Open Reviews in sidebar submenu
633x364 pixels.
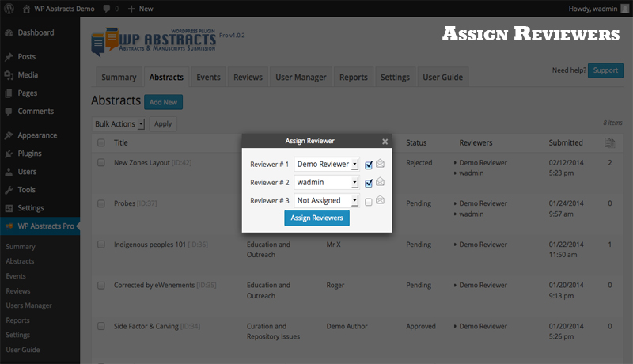[17, 291]
